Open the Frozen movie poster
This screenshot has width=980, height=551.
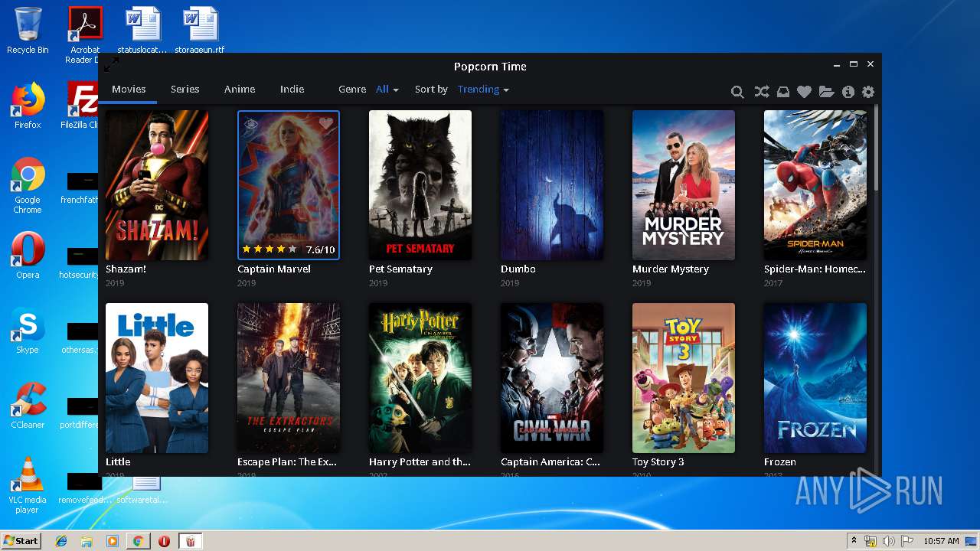815,378
